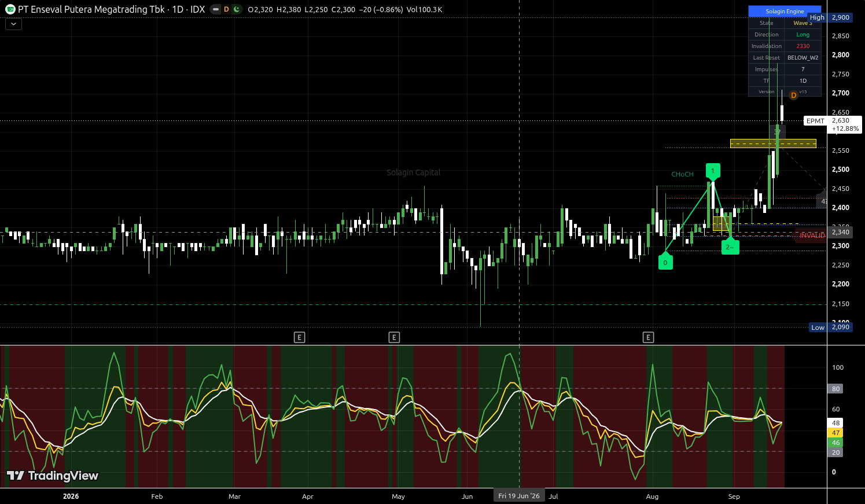
Task: Select the green wave 2~ label
Action: pyautogui.click(x=730, y=247)
